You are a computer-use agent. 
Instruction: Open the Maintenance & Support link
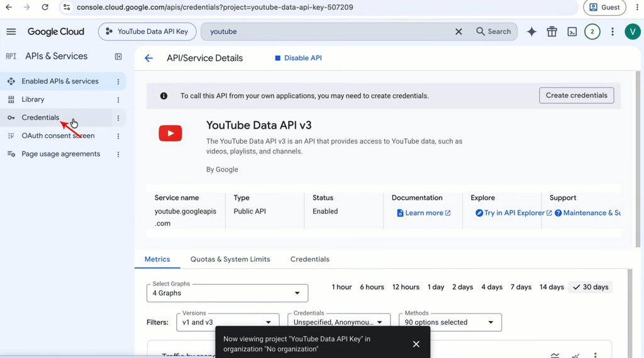(588, 213)
